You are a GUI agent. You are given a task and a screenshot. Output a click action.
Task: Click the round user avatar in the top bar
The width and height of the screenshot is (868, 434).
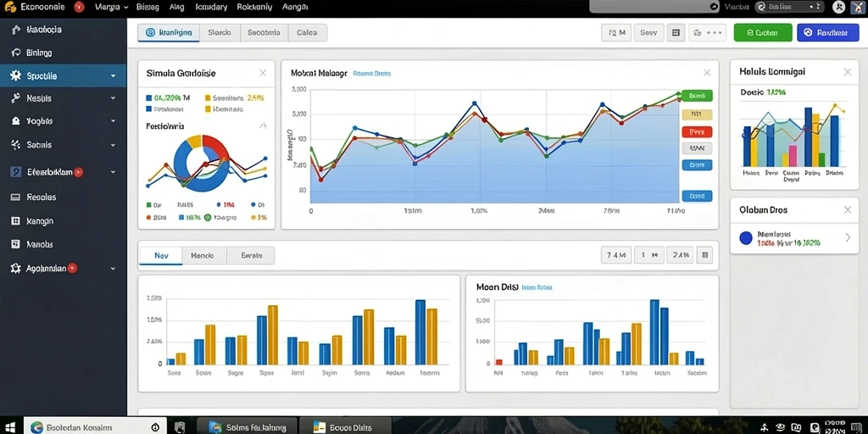coord(840,7)
